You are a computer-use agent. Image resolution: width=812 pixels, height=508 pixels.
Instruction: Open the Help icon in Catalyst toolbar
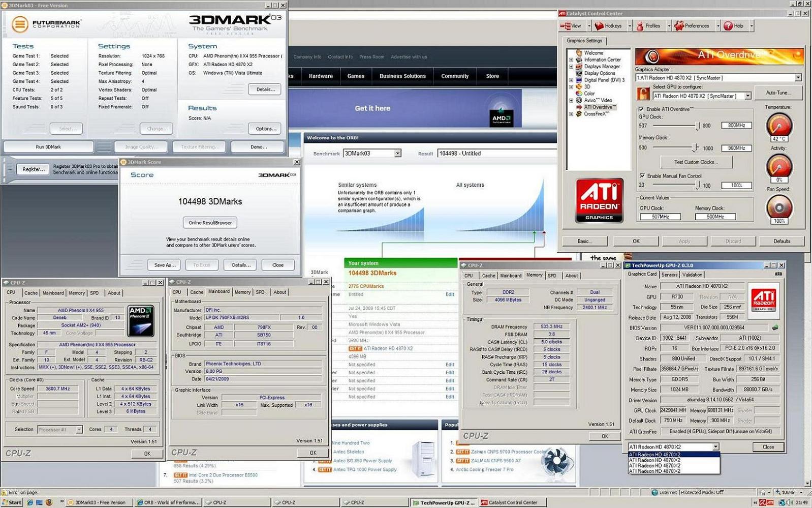728,26
